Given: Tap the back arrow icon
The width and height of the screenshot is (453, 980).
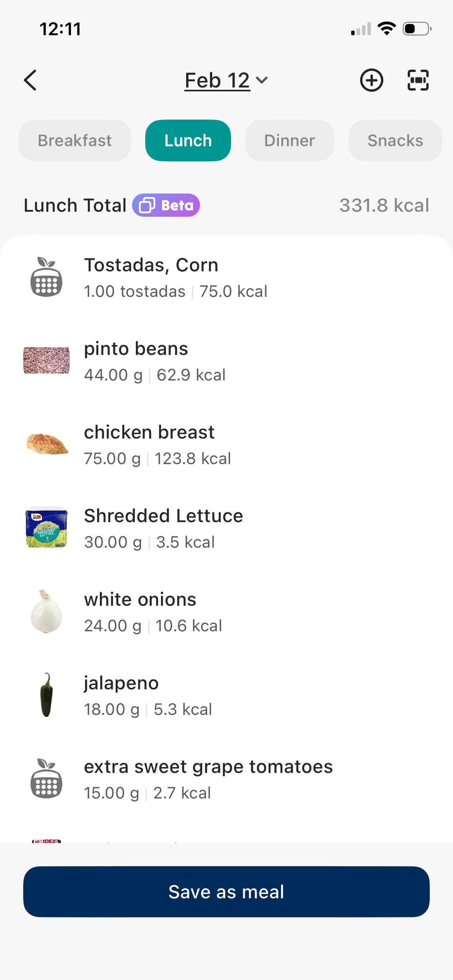Looking at the screenshot, I should coord(30,80).
